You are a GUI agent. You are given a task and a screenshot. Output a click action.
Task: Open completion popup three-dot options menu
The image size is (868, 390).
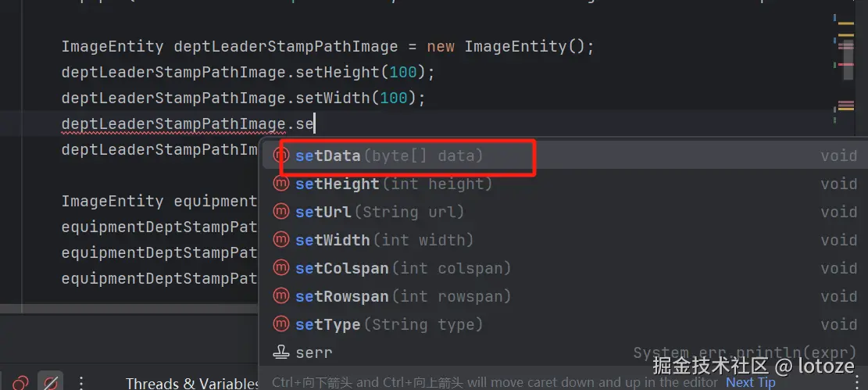[x=856, y=382]
